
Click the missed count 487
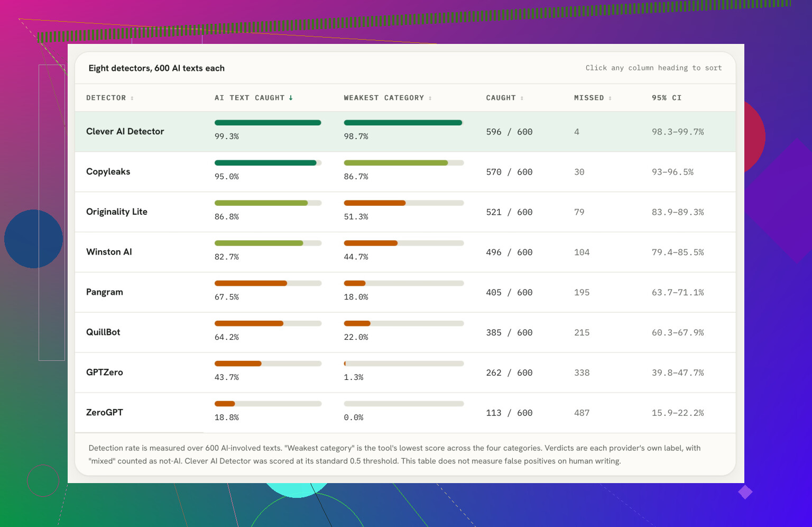582,413
